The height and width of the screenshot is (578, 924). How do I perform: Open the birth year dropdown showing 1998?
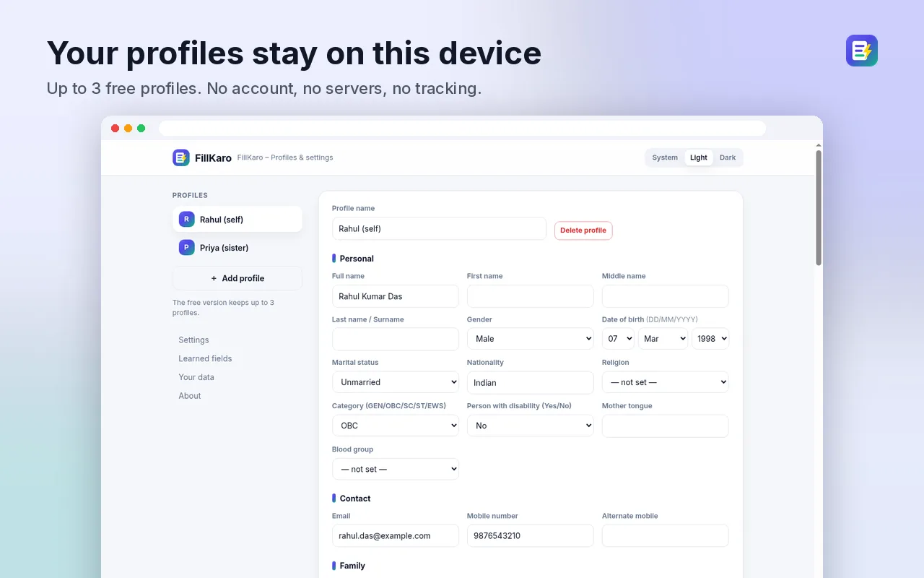pyautogui.click(x=710, y=339)
